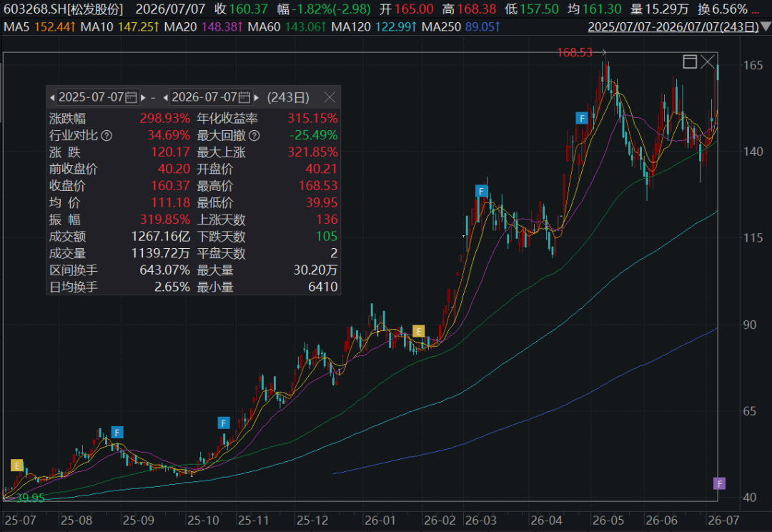Click the 39.95 low price label on chart
Image resolution: width=772 pixels, height=532 pixels.
click(30, 498)
